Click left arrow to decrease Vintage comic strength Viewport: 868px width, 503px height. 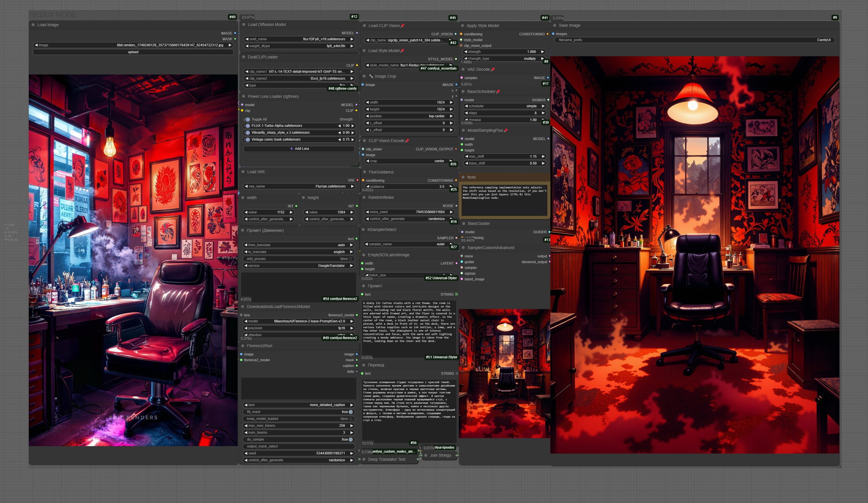(340, 139)
